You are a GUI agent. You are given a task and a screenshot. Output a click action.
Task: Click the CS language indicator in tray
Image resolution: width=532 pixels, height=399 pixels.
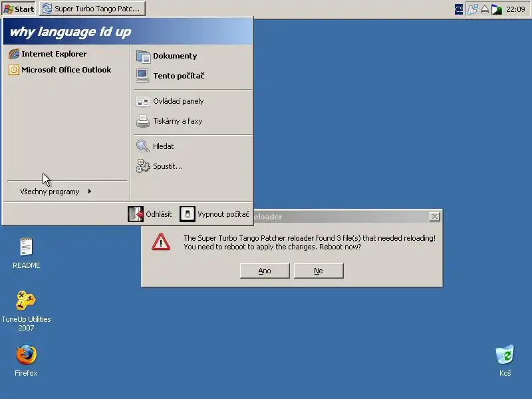(x=459, y=9)
